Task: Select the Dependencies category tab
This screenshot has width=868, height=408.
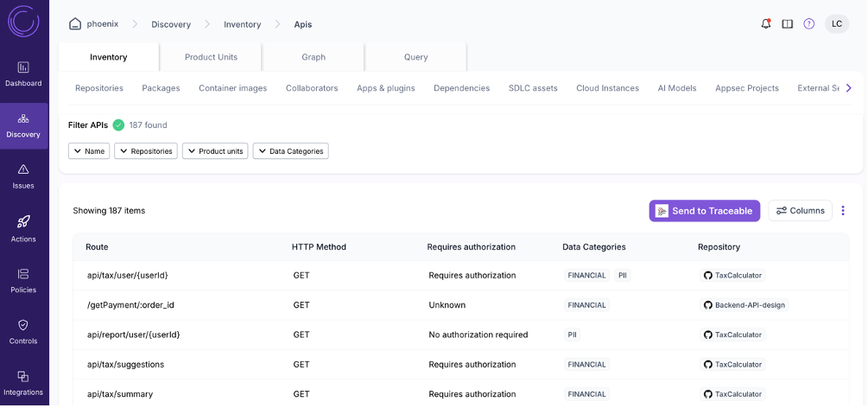Action: (x=462, y=88)
